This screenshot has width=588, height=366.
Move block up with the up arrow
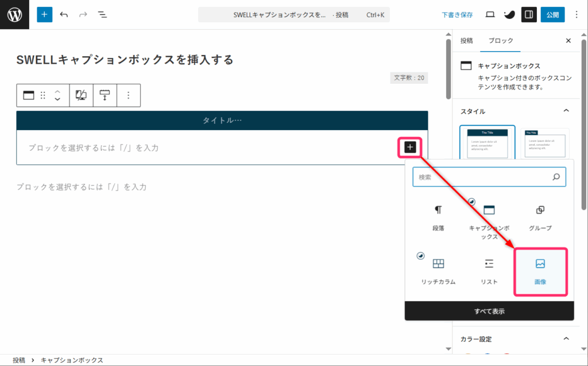point(57,91)
